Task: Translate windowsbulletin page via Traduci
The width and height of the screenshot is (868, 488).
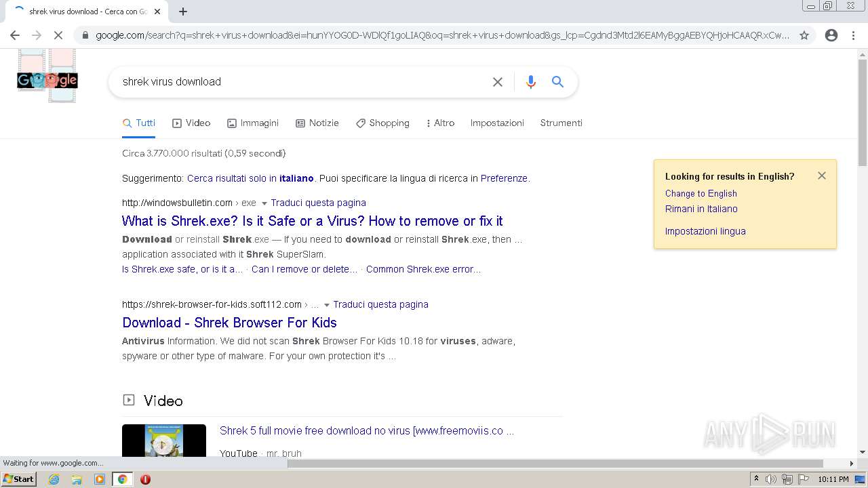Action: [x=318, y=203]
